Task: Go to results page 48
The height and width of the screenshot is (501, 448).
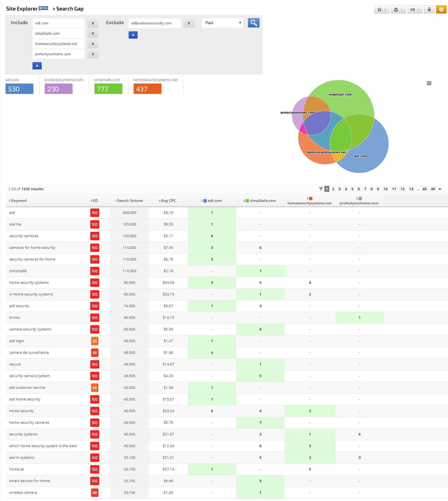Action: tap(424, 189)
